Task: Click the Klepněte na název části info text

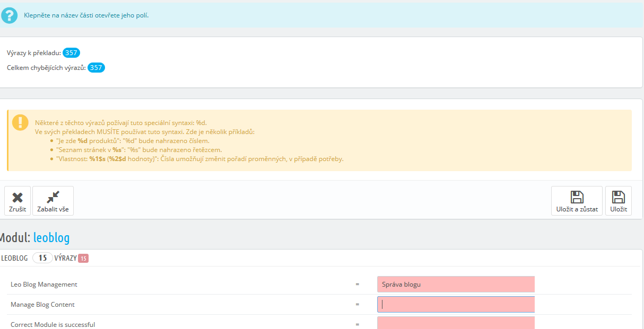Action: [x=86, y=15]
